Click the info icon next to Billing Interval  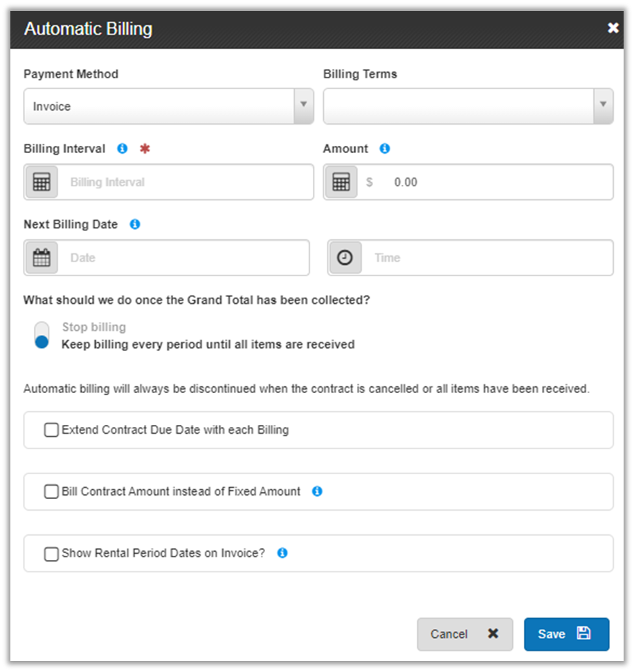pos(123,149)
